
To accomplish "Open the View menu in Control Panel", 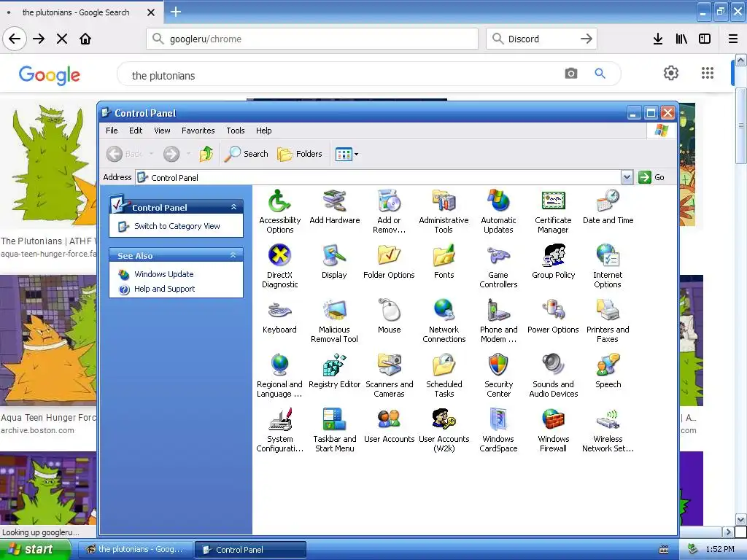I will point(162,131).
